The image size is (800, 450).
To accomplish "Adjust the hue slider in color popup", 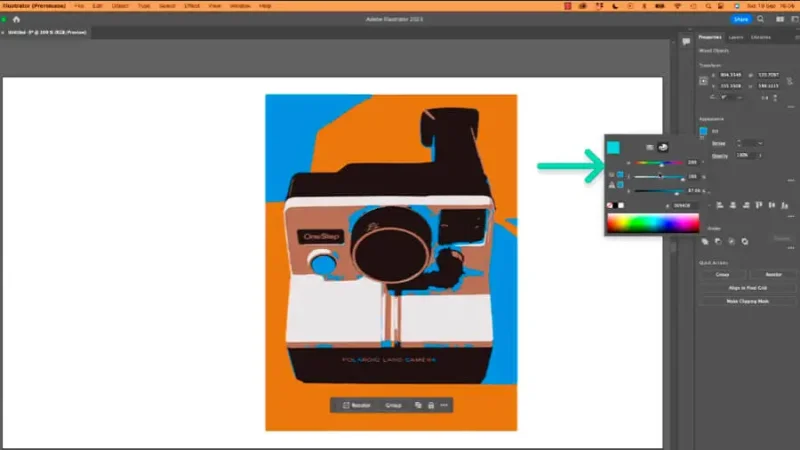I will click(659, 163).
